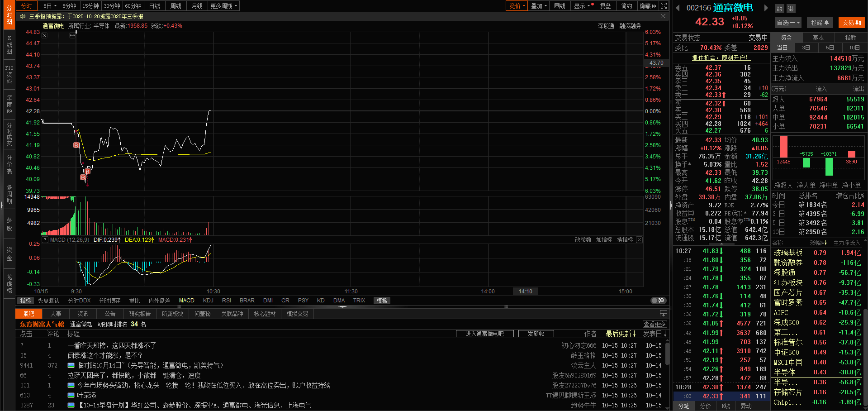The image size is (868, 411).
Task: Click the speaker announcement icon
Action: 23,16
